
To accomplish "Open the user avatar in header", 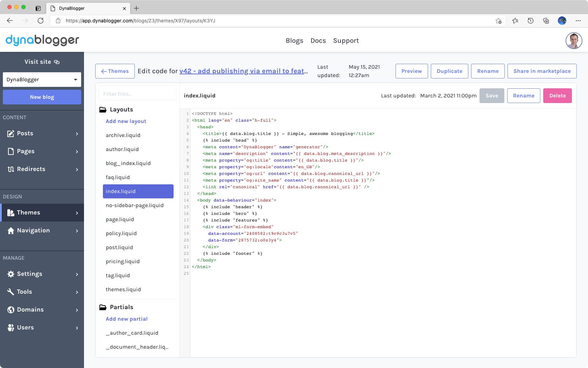I will [574, 41].
